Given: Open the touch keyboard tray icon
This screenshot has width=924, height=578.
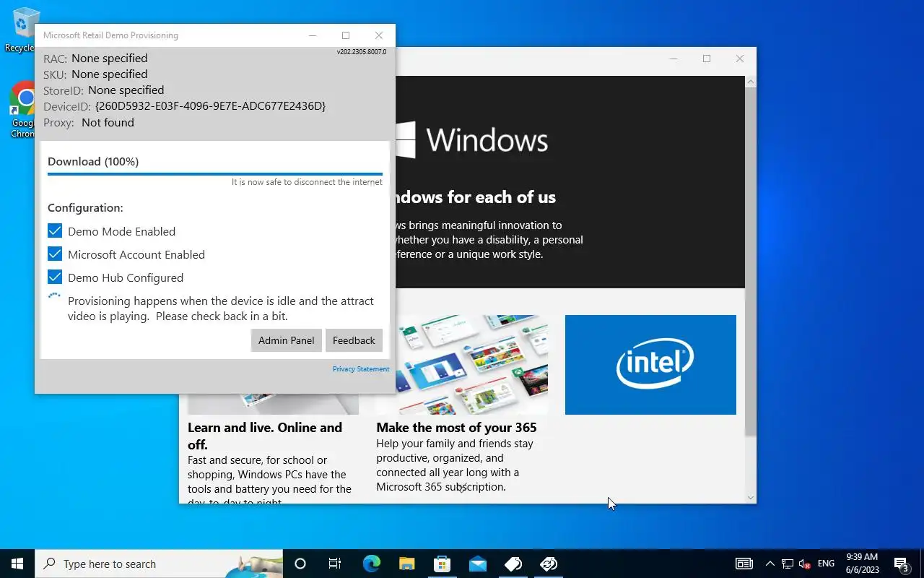Looking at the screenshot, I should [x=744, y=564].
